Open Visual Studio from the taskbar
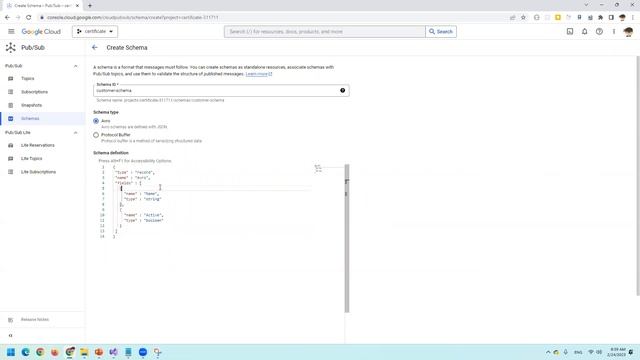Image resolution: width=640 pixels, height=360 pixels. [113, 352]
